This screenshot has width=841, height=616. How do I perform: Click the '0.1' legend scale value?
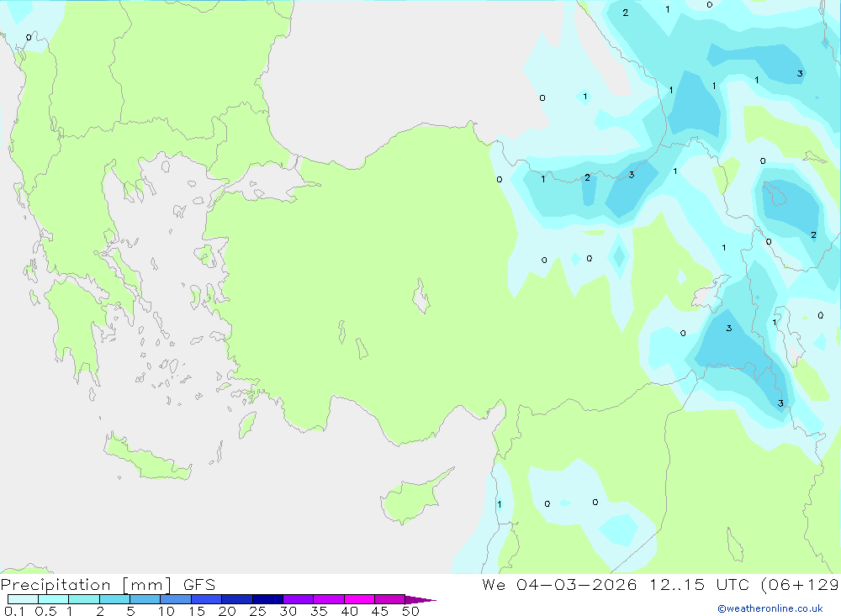click(x=14, y=611)
